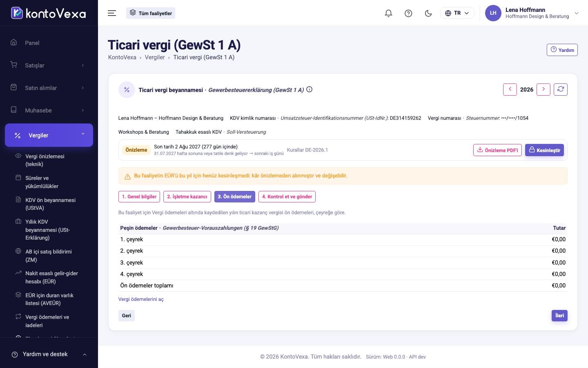588x368 pixels.
Task: Collapse the Vergiler sidebar section
Action: tap(49, 135)
